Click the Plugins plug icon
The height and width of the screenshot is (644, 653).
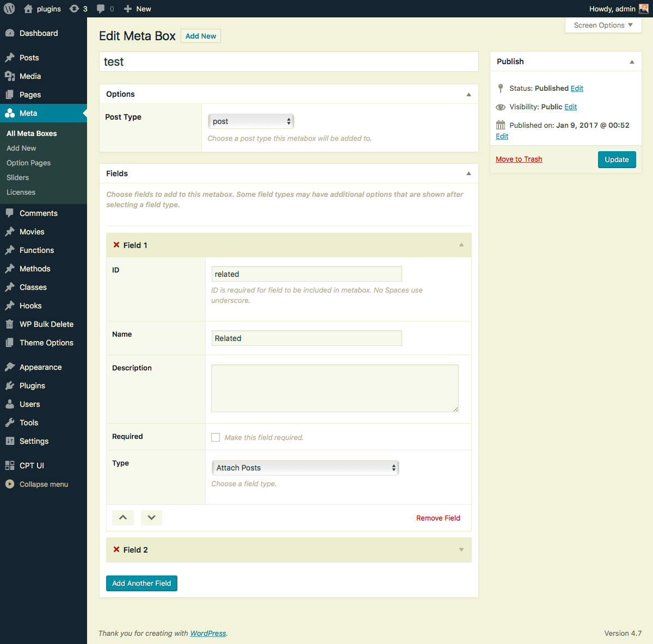10,386
